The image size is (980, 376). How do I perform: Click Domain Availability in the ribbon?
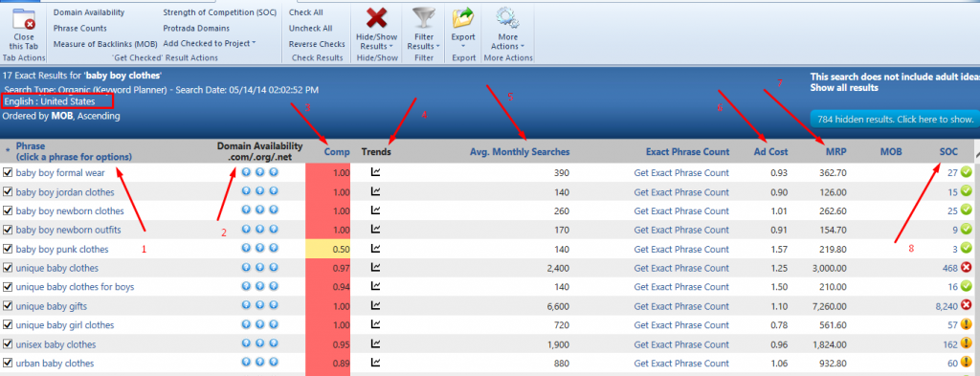point(89,12)
